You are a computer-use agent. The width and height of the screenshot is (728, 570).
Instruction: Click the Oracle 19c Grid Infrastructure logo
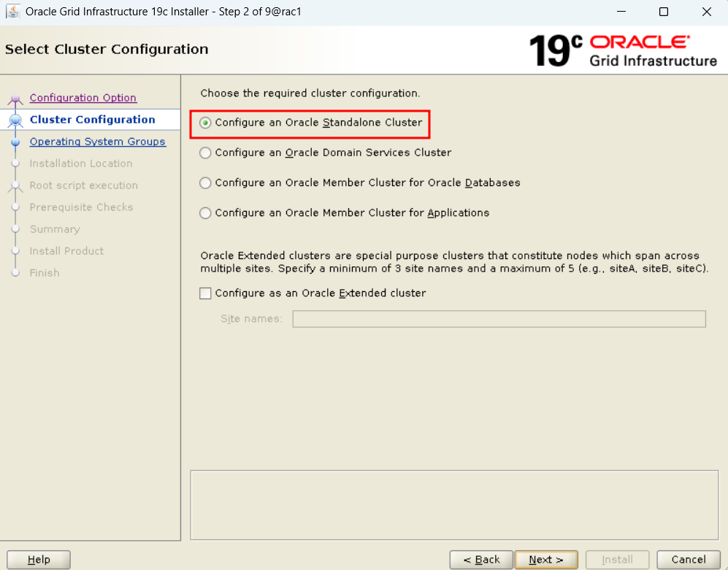point(623,50)
